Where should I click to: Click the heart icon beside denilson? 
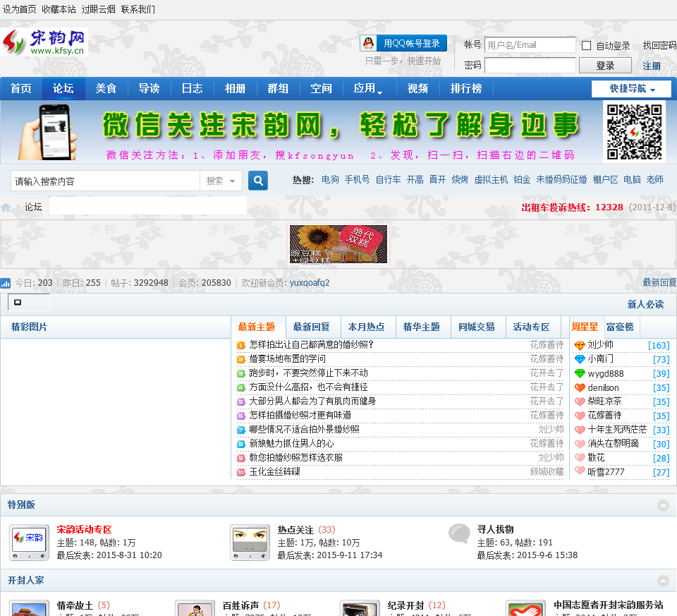(580, 388)
